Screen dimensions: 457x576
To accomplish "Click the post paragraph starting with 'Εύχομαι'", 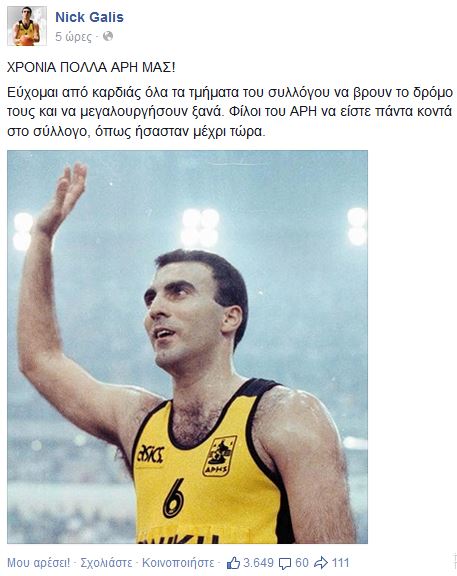I will (x=230, y=112).
